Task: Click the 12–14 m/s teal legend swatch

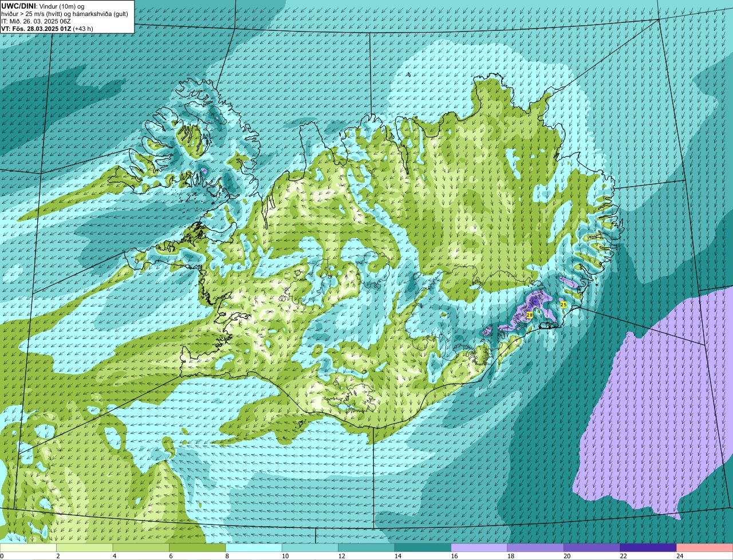Action: (366, 547)
